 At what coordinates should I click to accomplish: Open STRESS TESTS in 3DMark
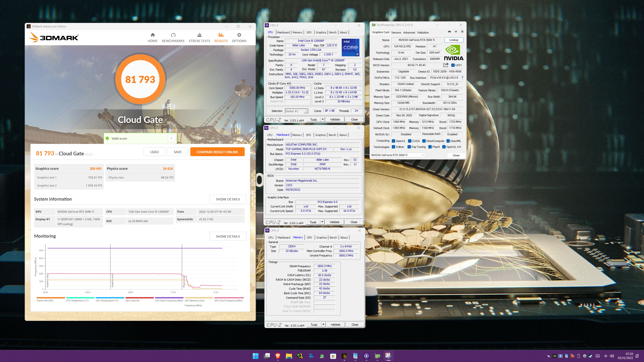tap(199, 38)
